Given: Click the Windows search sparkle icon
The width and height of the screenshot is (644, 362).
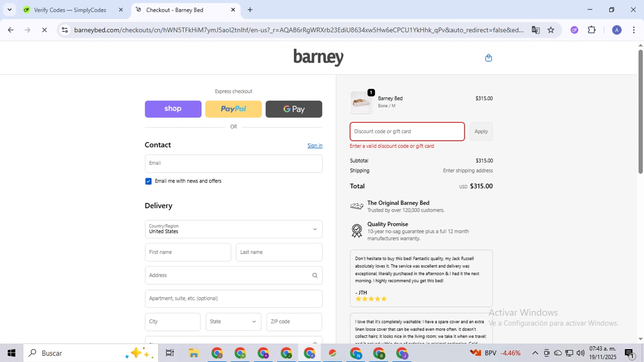Looking at the screenshot, I should 139,353.
